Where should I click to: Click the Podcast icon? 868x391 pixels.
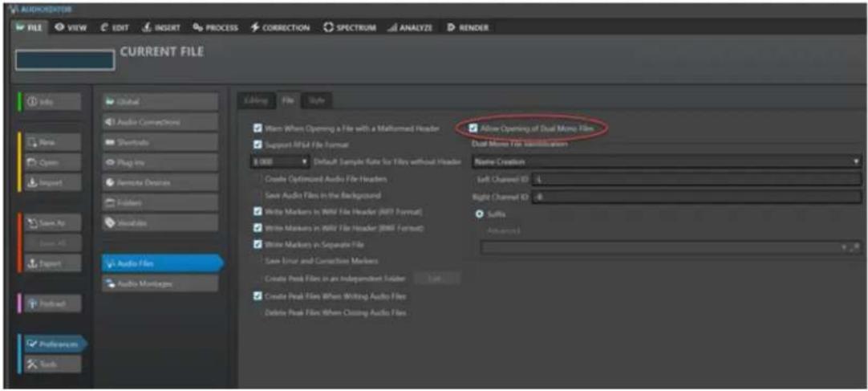tap(32, 303)
